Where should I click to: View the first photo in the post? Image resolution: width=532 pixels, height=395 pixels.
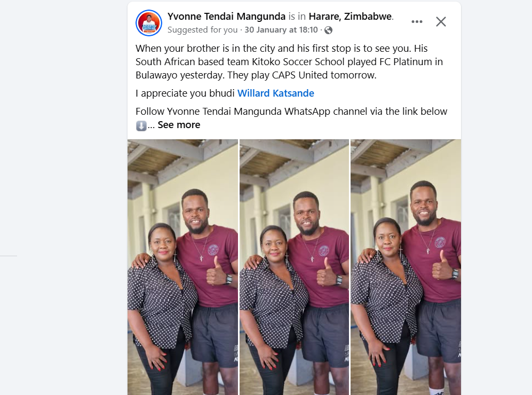click(x=182, y=267)
